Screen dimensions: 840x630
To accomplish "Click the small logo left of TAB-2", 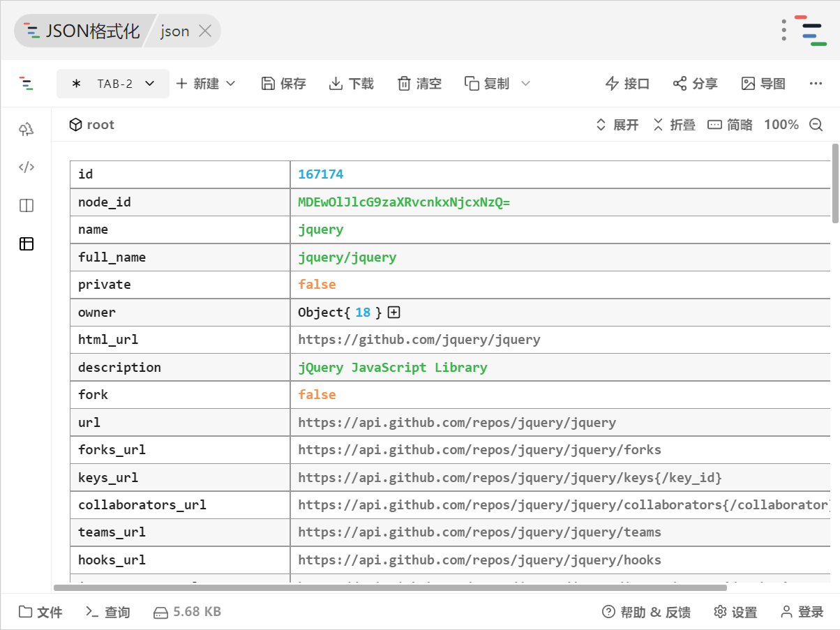I will coord(27,84).
